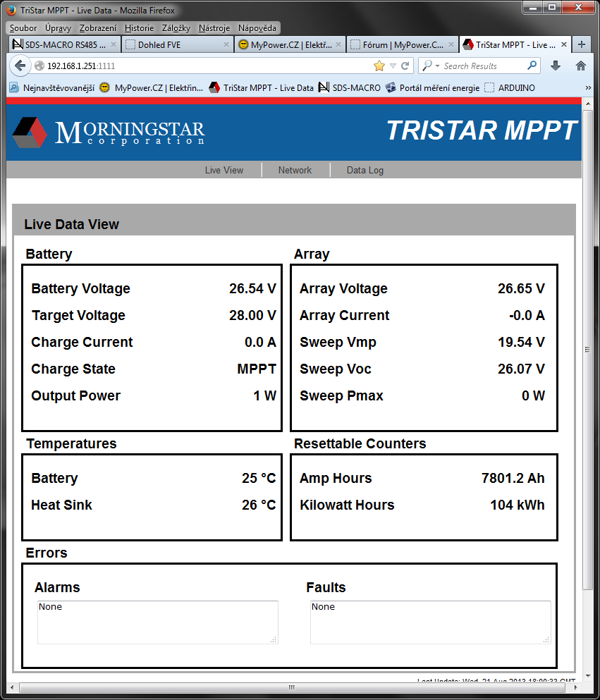The height and width of the screenshot is (700, 600).
Task: Select the Amp Hours value 7801.2 Ah
Action: click(513, 478)
